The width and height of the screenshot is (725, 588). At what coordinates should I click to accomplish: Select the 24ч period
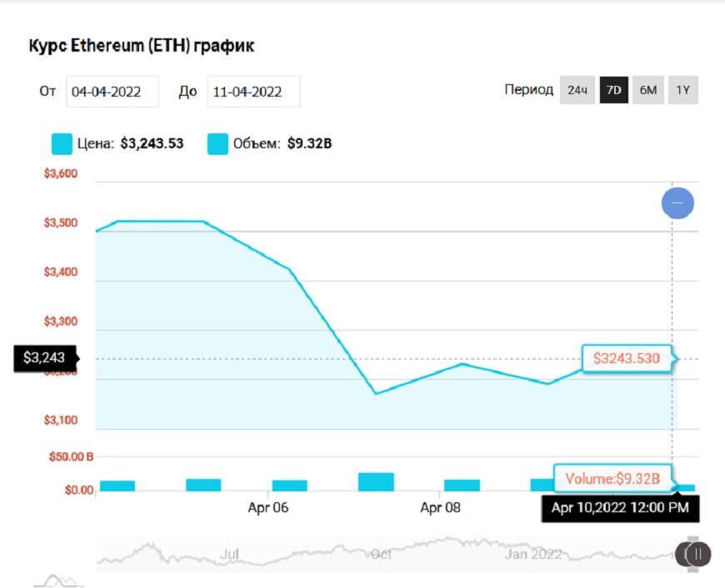[577, 90]
